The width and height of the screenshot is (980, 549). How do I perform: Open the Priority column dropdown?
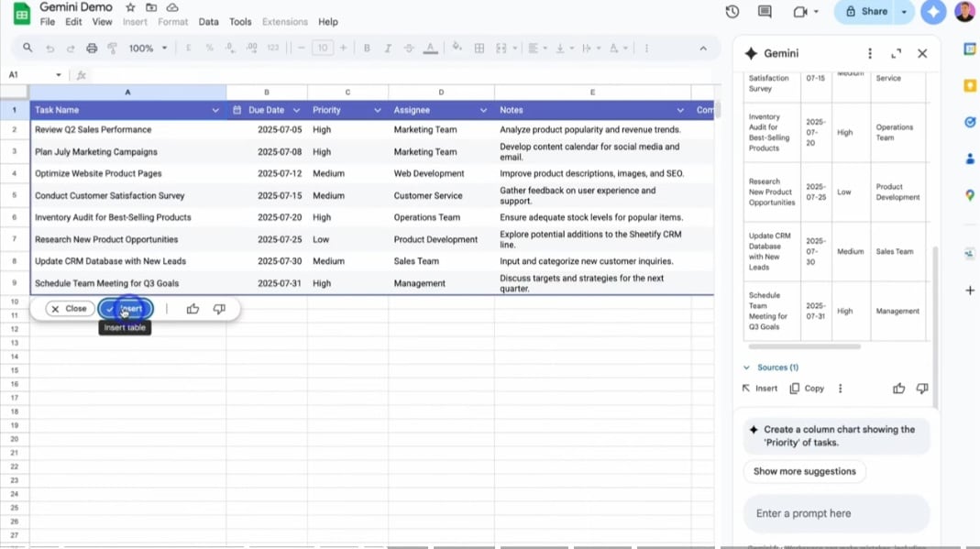[x=377, y=110]
